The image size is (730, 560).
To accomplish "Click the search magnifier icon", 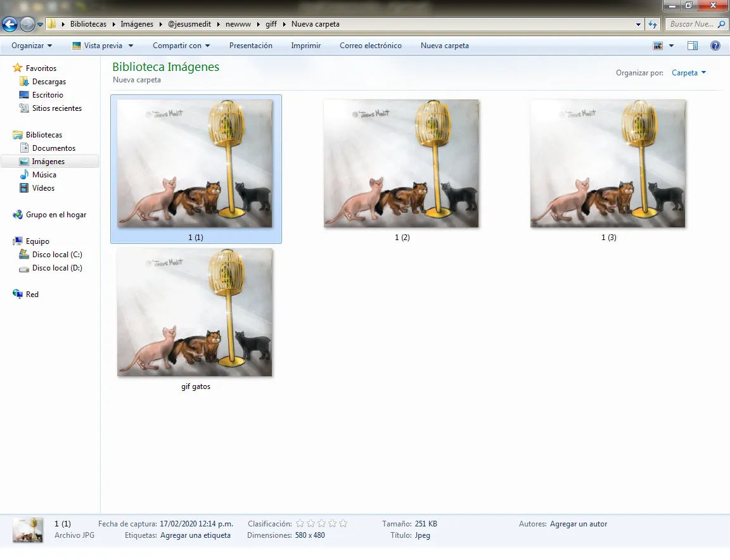I will coord(722,24).
